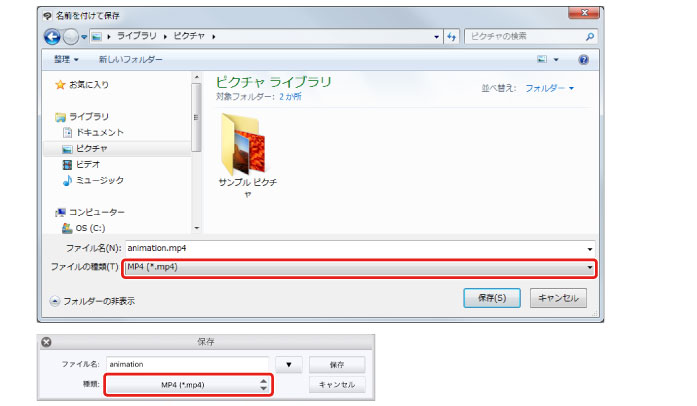Click the 保存(S) button
Viewport: 697px width, 406px height.
click(x=492, y=298)
